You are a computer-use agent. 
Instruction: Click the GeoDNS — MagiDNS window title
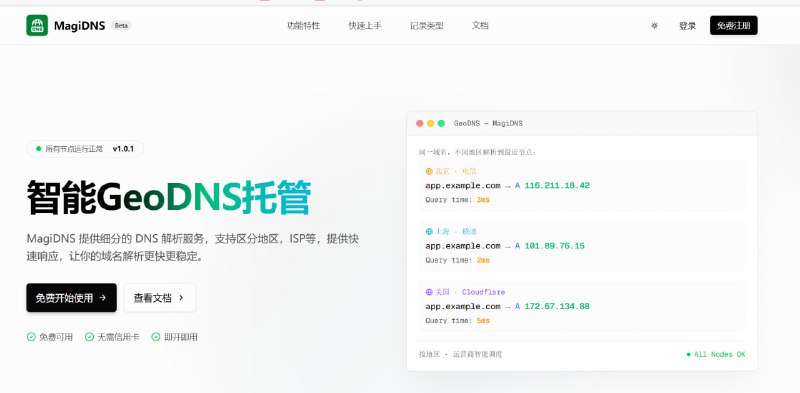(x=488, y=124)
